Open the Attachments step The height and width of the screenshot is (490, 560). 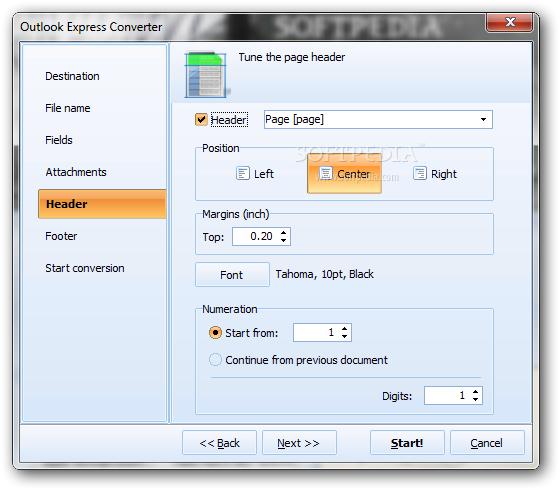click(x=76, y=172)
